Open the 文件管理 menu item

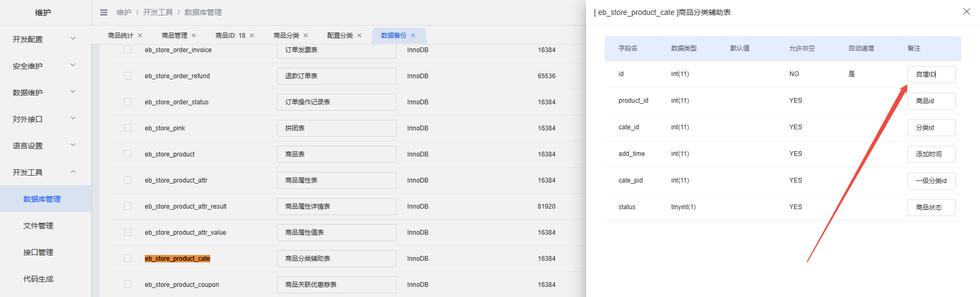[x=38, y=226]
